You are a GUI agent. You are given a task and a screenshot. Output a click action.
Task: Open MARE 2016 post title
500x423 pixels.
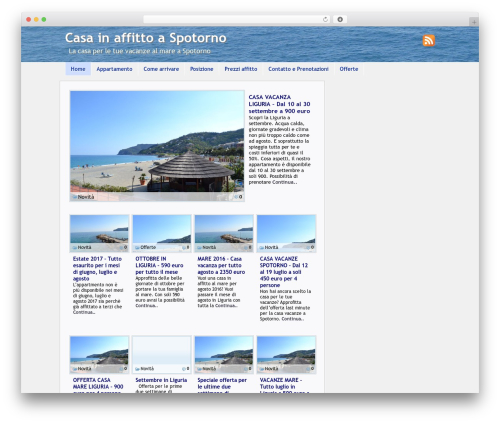[x=221, y=265]
